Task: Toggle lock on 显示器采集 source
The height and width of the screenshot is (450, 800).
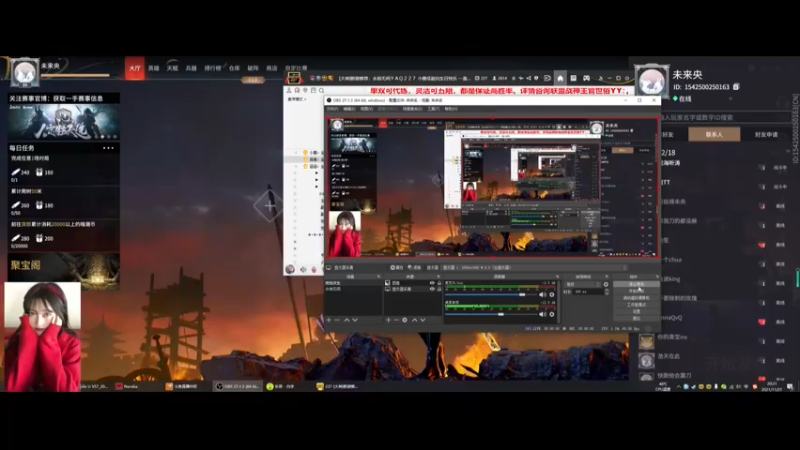Action: coord(439,289)
